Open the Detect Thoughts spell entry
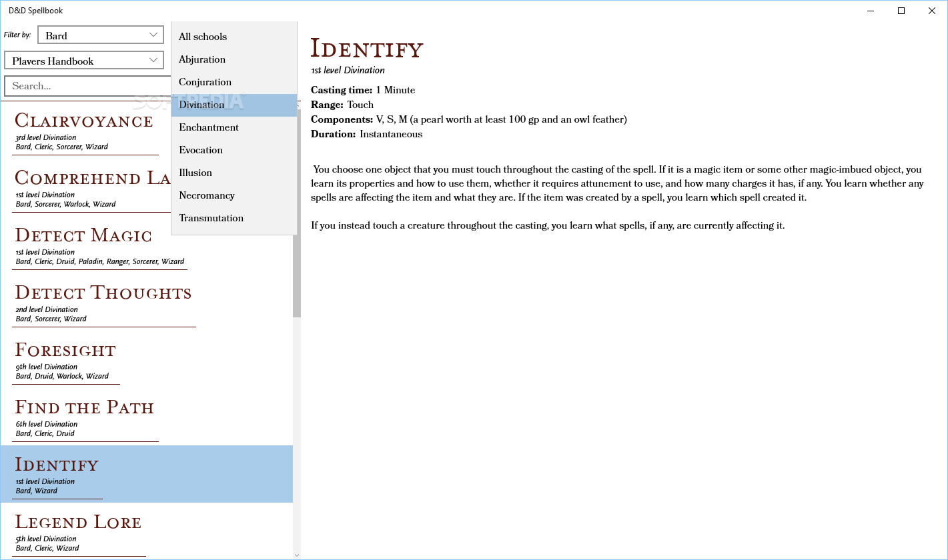 146,302
